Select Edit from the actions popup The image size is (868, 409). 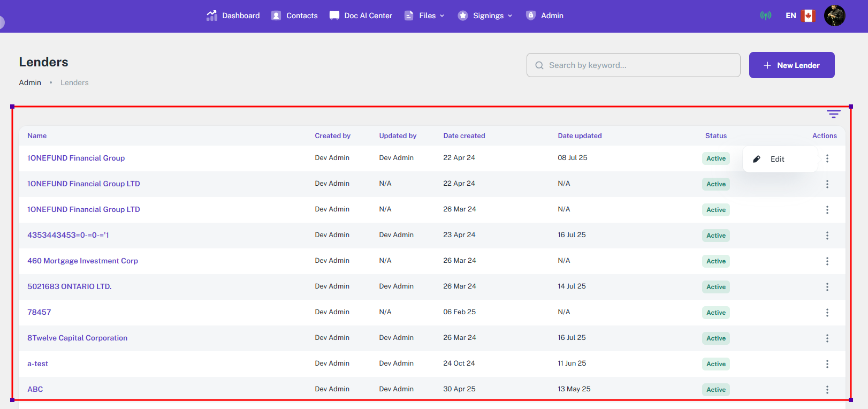(776, 159)
